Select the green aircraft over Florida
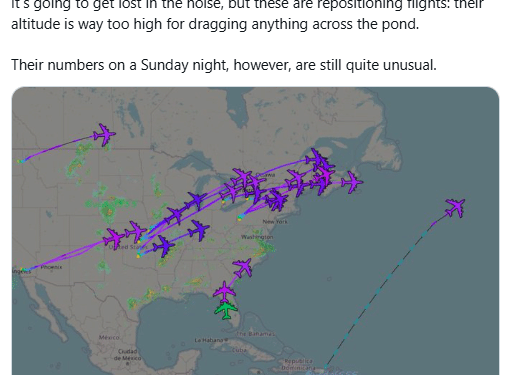Image resolution: width=512 pixels, height=375 pixels. pyautogui.click(x=226, y=310)
